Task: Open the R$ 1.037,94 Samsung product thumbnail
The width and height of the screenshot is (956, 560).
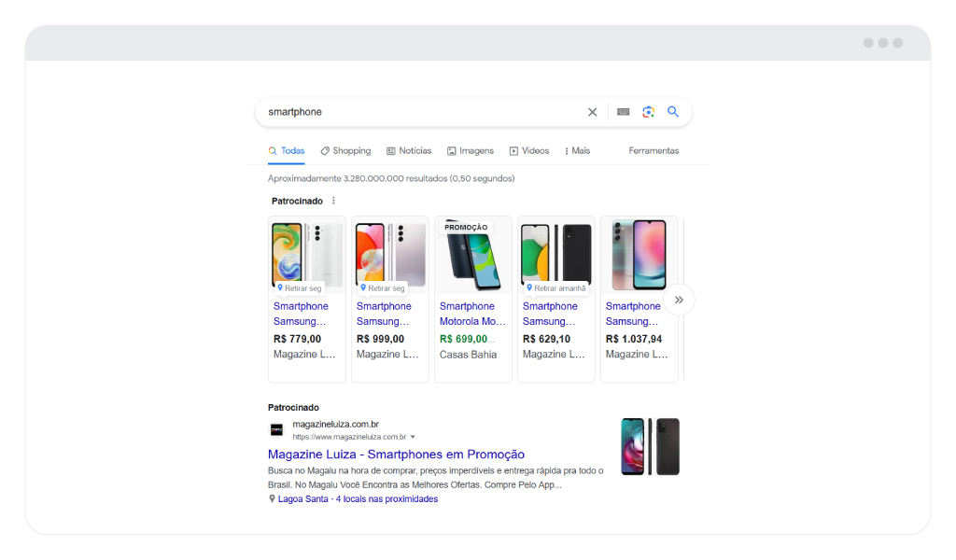Action: (639, 255)
